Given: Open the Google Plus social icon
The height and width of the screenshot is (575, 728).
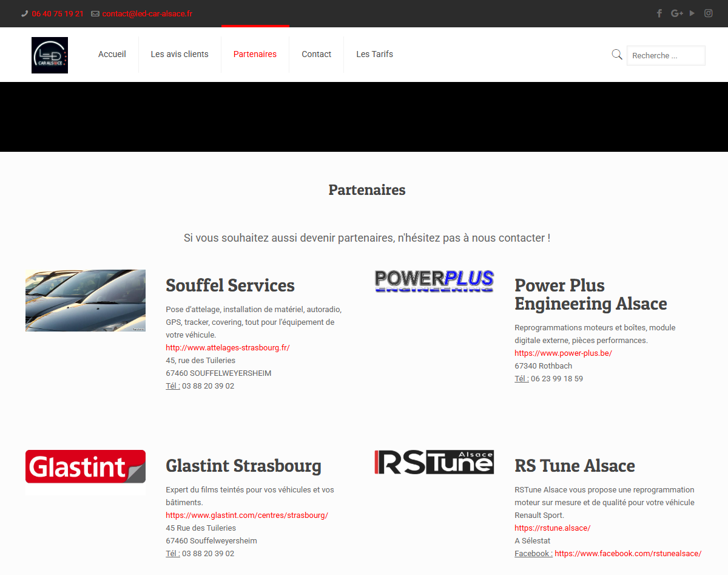Looking at the screenshot, I should (676, 13).
